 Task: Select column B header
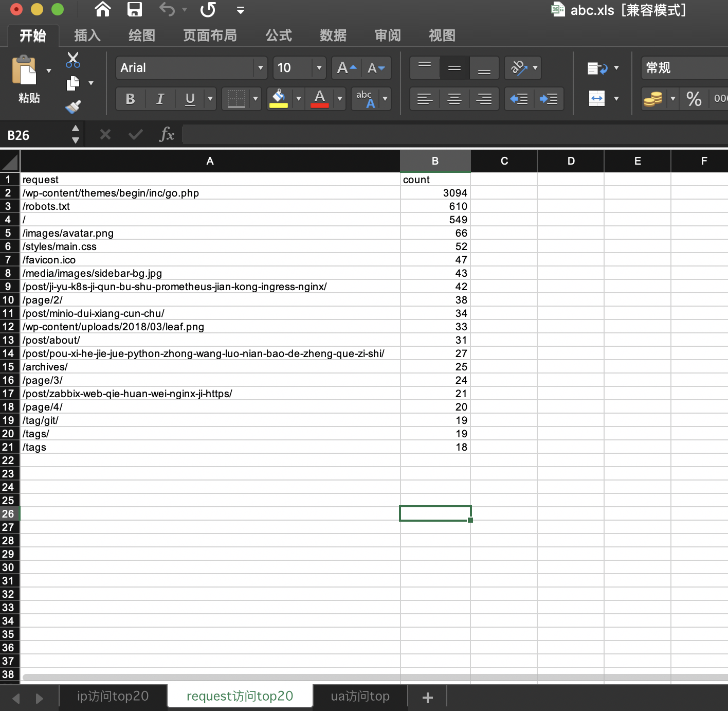tap(435, 161)
